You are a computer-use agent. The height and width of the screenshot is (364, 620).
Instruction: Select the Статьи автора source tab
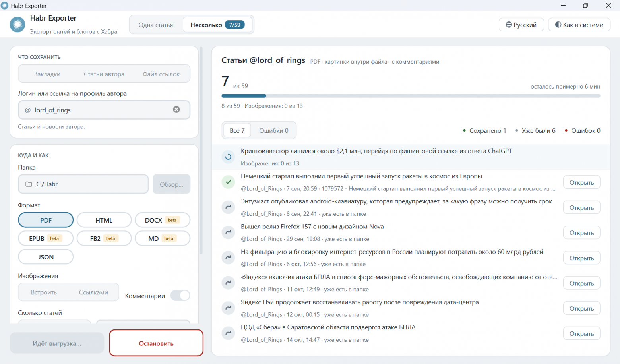point(104,74)
